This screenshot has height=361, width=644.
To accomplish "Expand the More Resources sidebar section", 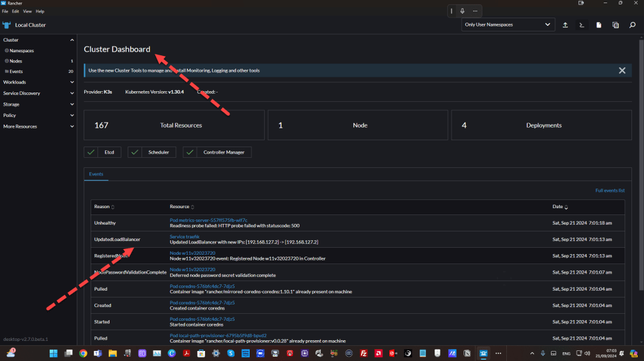I will [72, 126].
